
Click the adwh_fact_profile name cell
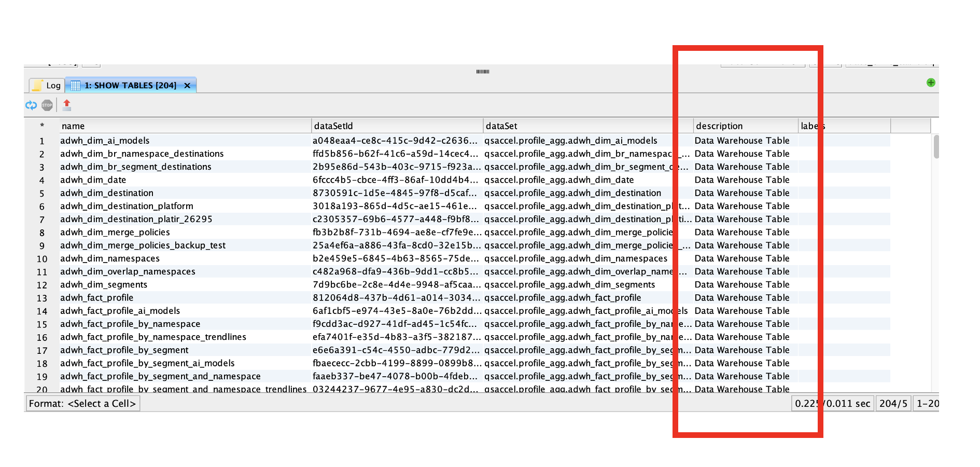tap(97, 298)
